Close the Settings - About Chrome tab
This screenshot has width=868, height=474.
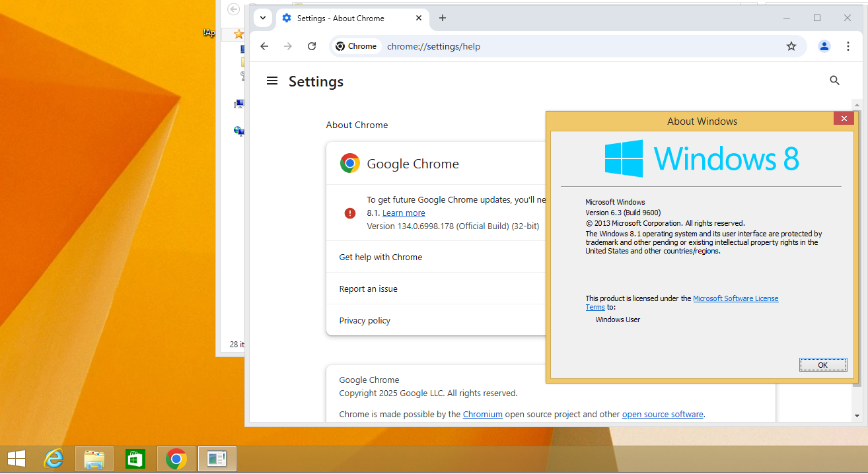point(418,18)
